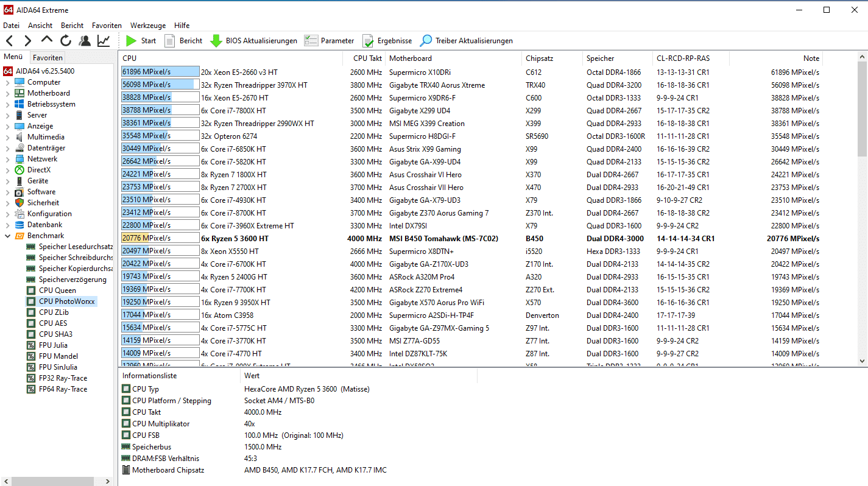The image size is (868, 486).
Task: Select the FPU SinJulia benchmark
Action: (58, 367)
